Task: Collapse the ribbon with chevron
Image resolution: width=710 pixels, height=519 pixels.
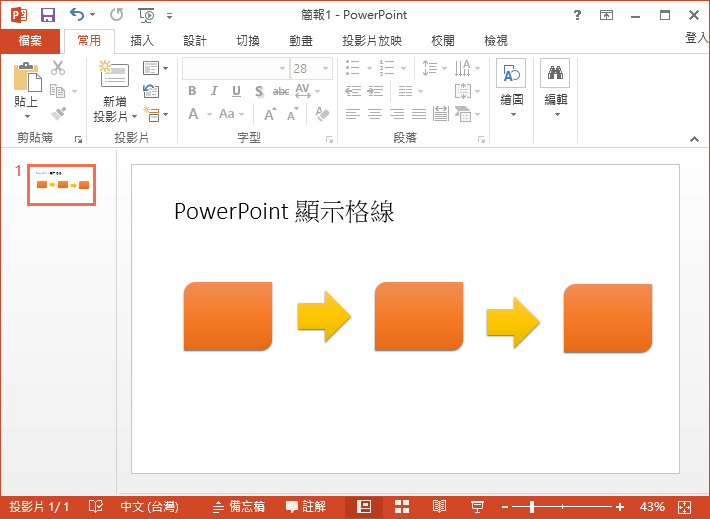Action: pyautogui.click(x=695, y=139)
